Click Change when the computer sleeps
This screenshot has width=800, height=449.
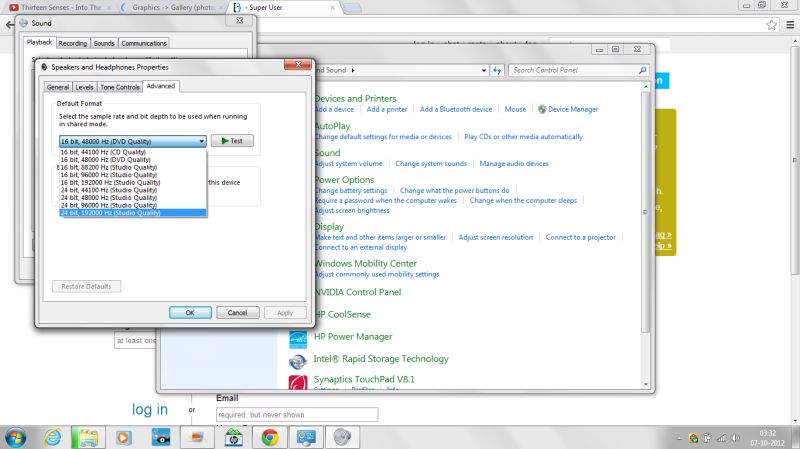523,201
